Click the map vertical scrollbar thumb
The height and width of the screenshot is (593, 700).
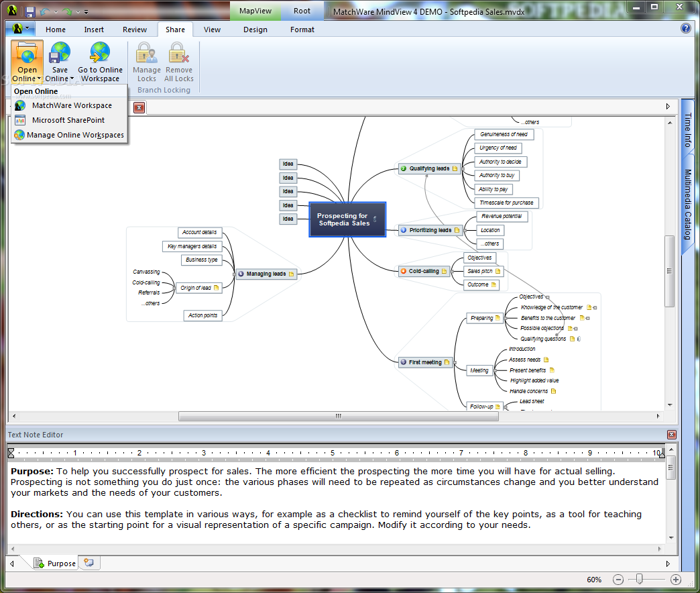[x=670, y=270]
